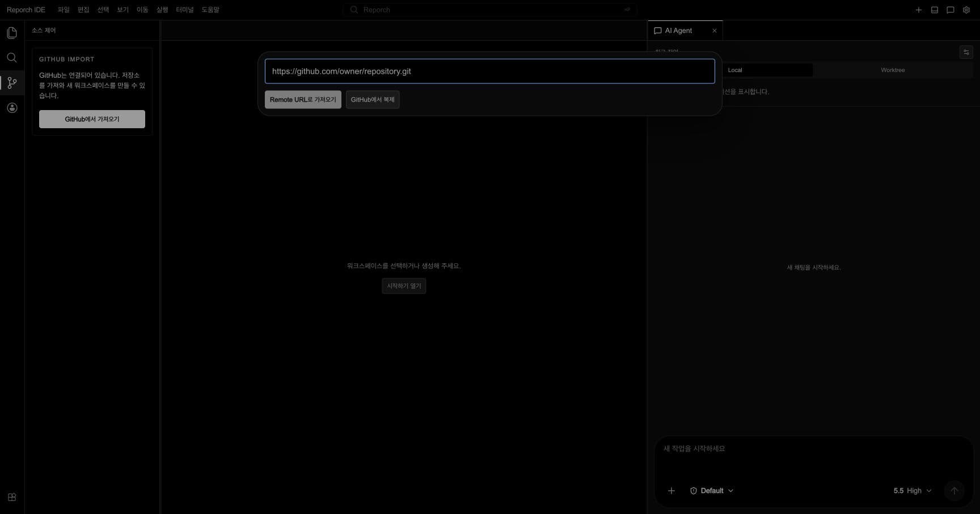
Task: Click the add attachment plus icon in chat
Action: 671,491
